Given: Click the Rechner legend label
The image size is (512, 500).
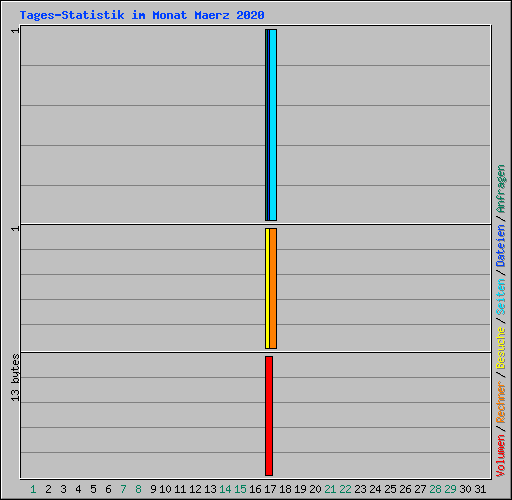Looking at the screenshot, I should (x=501, y=402).
